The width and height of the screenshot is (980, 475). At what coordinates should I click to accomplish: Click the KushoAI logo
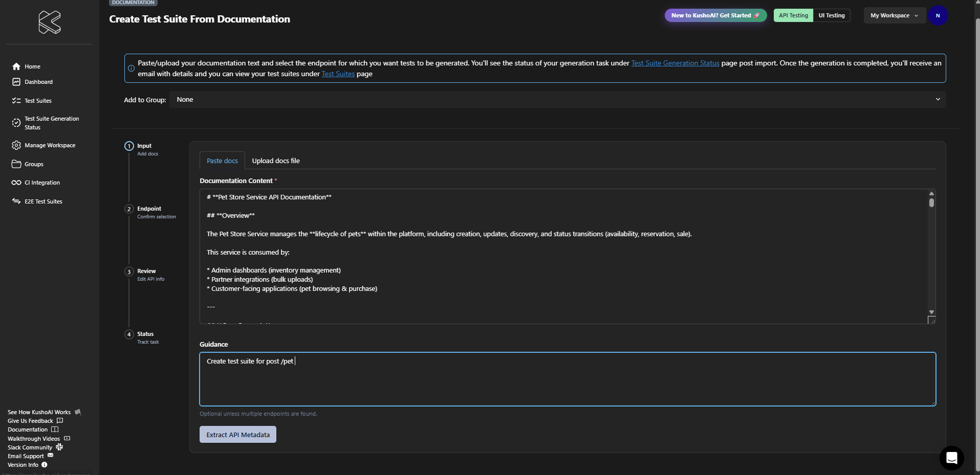coord(50,22)
